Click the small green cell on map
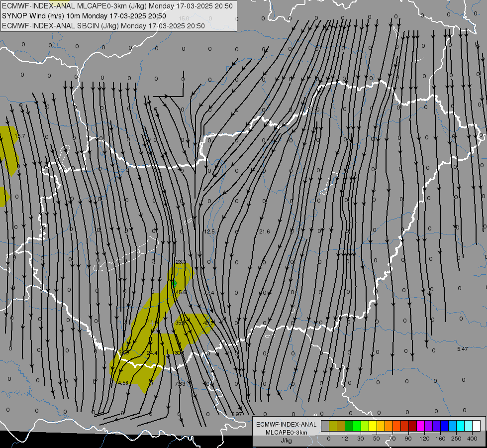The height and width of the screenshot is (448, 487). tap(174, 284)
